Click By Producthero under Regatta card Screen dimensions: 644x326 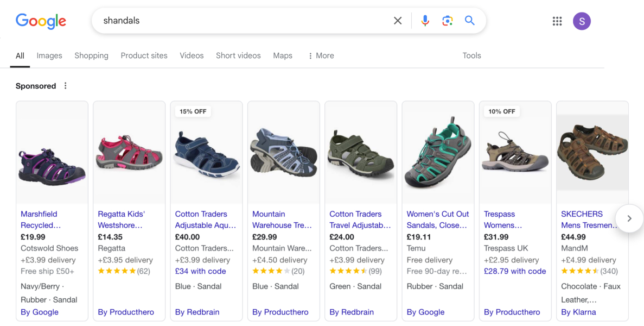[x=126, y=312]
